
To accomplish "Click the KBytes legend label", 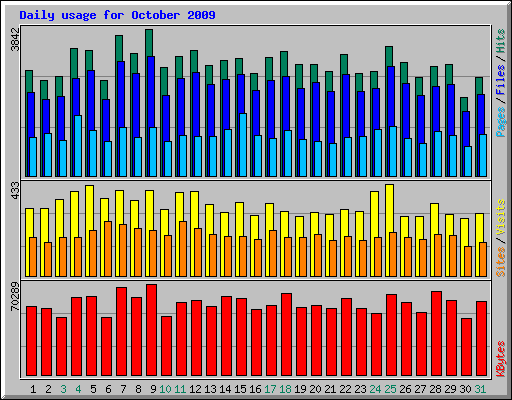I will pyautogui.click(x=500, y=359).
